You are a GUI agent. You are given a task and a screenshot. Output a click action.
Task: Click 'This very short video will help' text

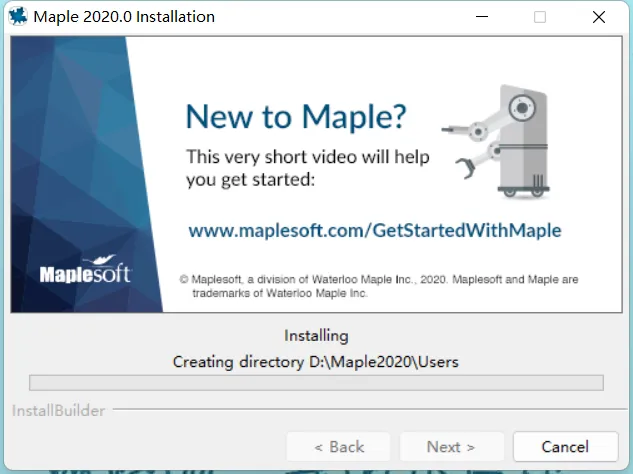coord(308,157)
